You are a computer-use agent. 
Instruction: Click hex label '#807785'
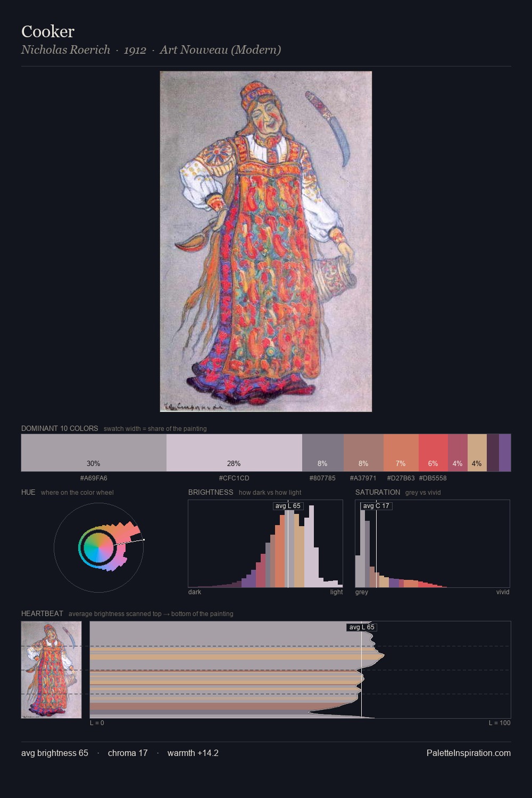tap(322, 478)
